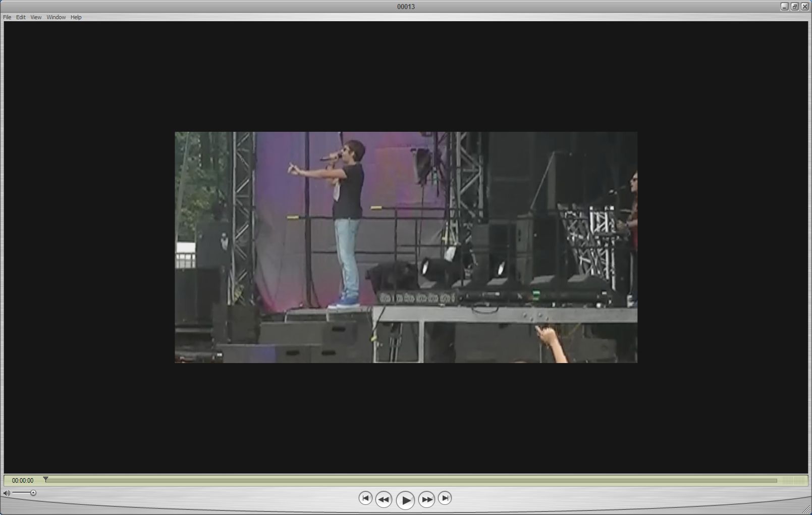Viewport: 812px width, 515px height.
Task: Close the 00013 window
Action: 804,7
